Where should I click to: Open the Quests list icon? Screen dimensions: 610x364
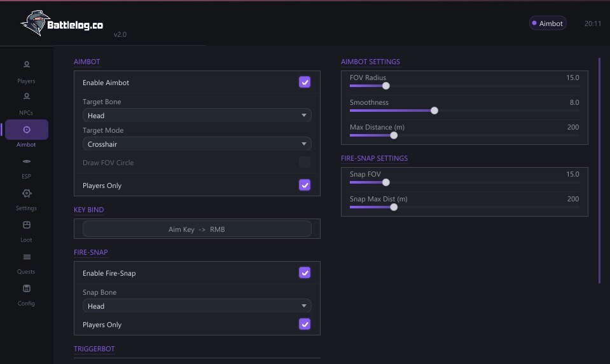click(27, 257)
